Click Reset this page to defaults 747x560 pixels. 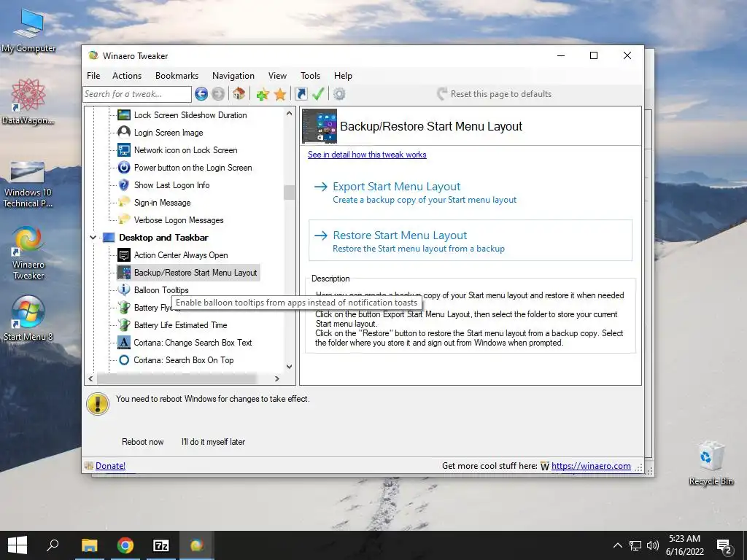tap(494, 94)
